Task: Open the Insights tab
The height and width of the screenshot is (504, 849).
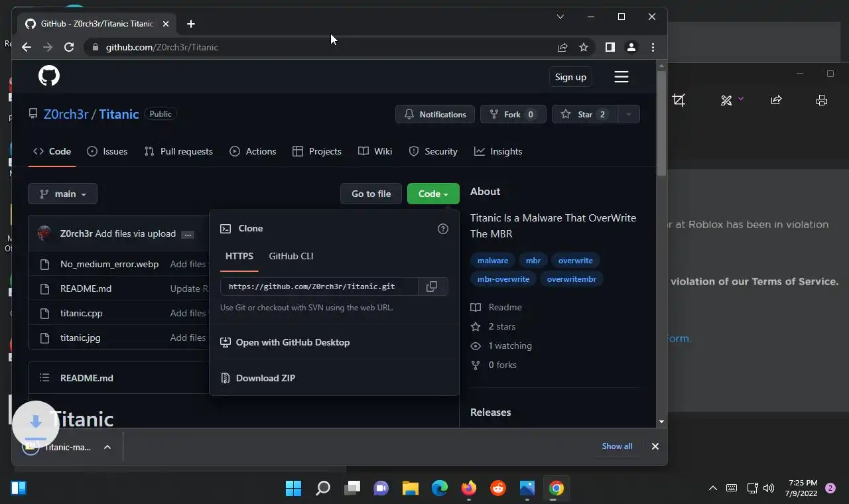Action: click(x=498, y=151)
